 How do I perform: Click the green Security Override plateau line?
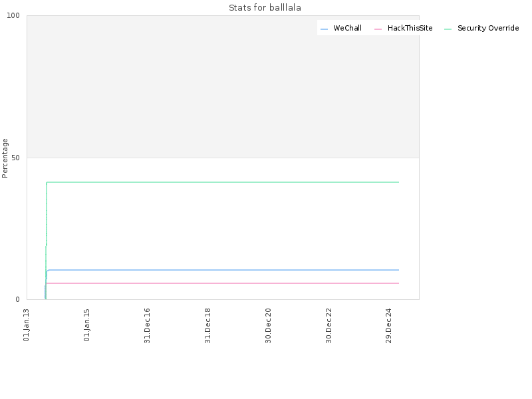coord(223,182)
